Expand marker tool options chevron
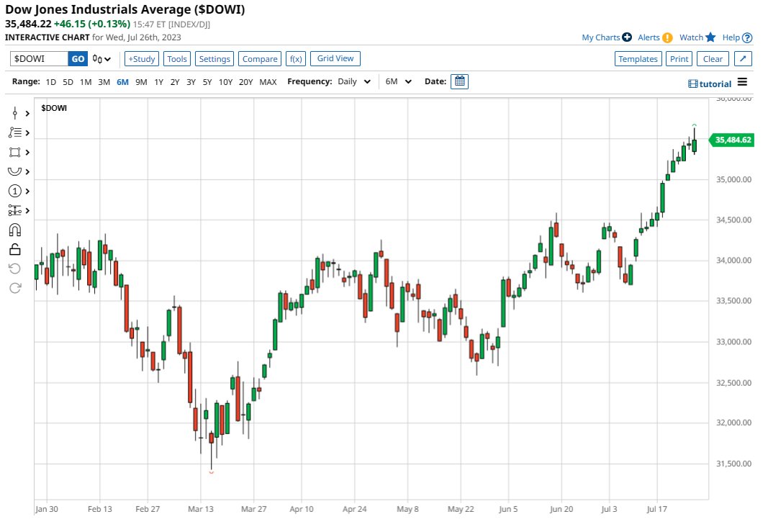Screen dimensions: 768x532 [x=27, y=191]
